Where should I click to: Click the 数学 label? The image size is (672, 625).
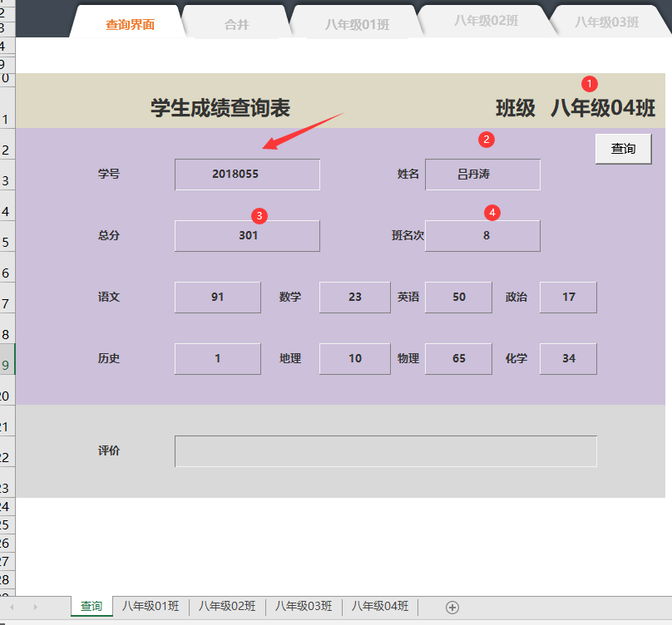tap(290, 297)
